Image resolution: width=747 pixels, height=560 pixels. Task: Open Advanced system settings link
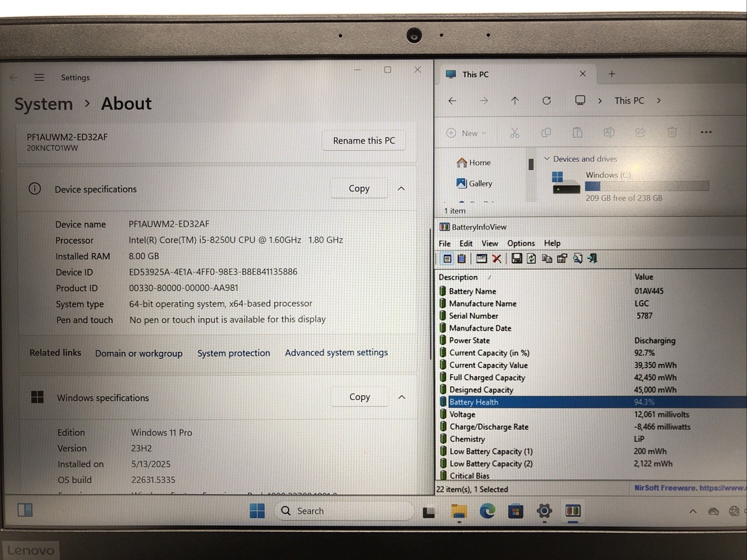click(336, 353)
